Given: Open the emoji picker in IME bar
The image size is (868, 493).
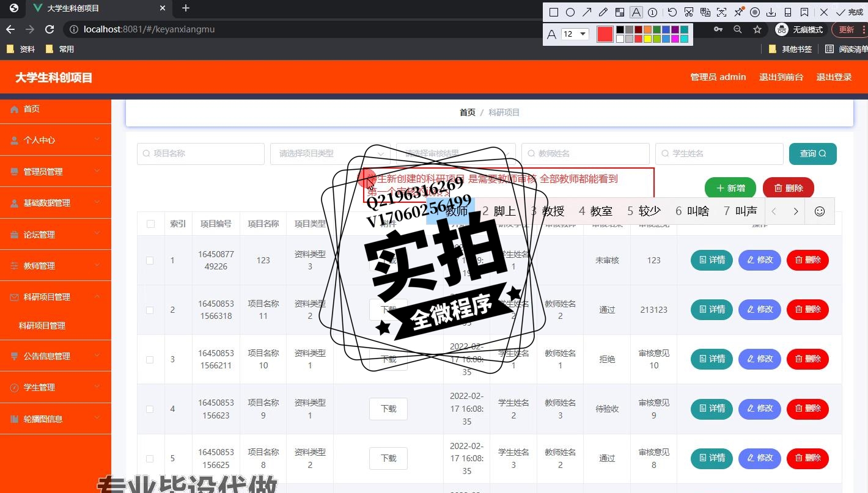Looking at the screenshot, I should [x=820, y=211].
